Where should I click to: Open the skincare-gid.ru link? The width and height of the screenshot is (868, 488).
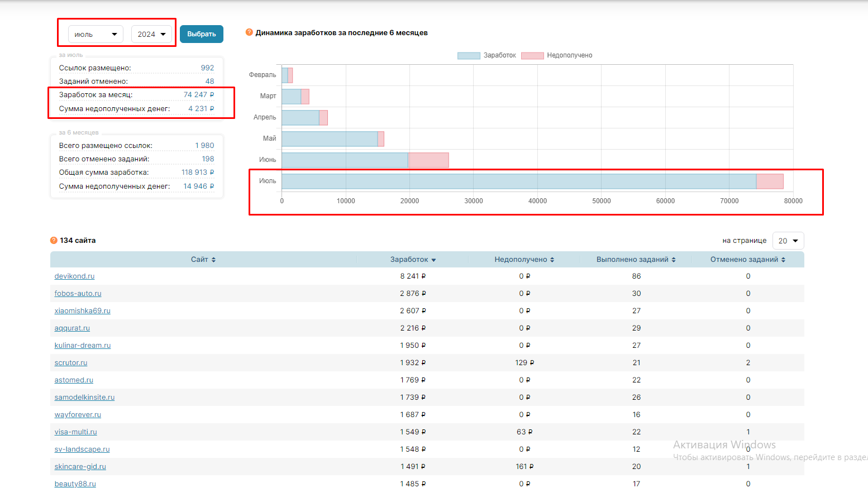tap(80, 466)
